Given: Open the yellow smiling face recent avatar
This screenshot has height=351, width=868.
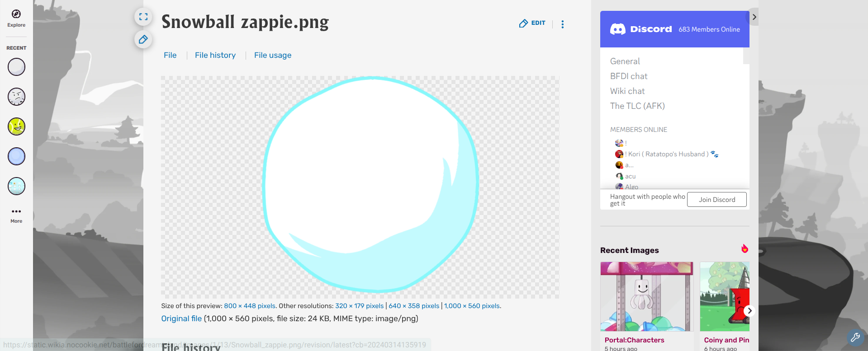Looking at the screenshot, I should tap(16, 126).
